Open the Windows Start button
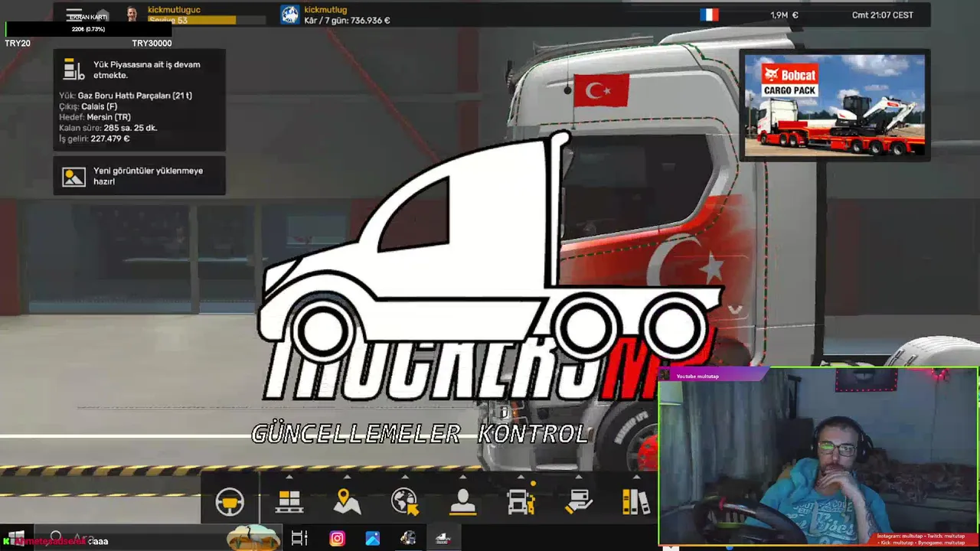Screen dimensions: 980x551 pos(16,538)
